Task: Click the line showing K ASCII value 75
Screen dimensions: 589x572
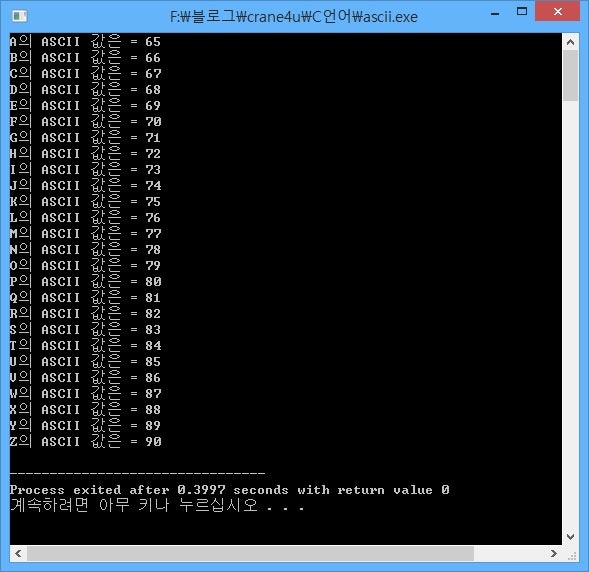Action: [x=86, y=201]
